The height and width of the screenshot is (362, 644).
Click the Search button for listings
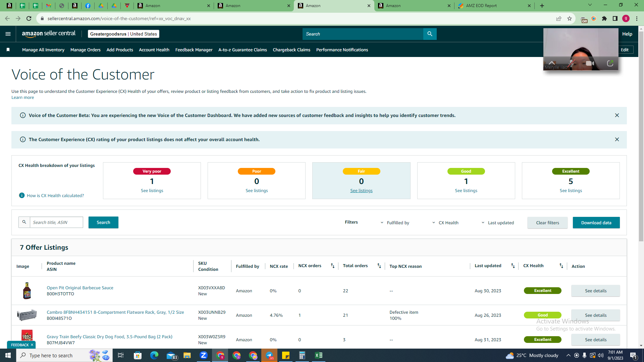coord(103,222)
